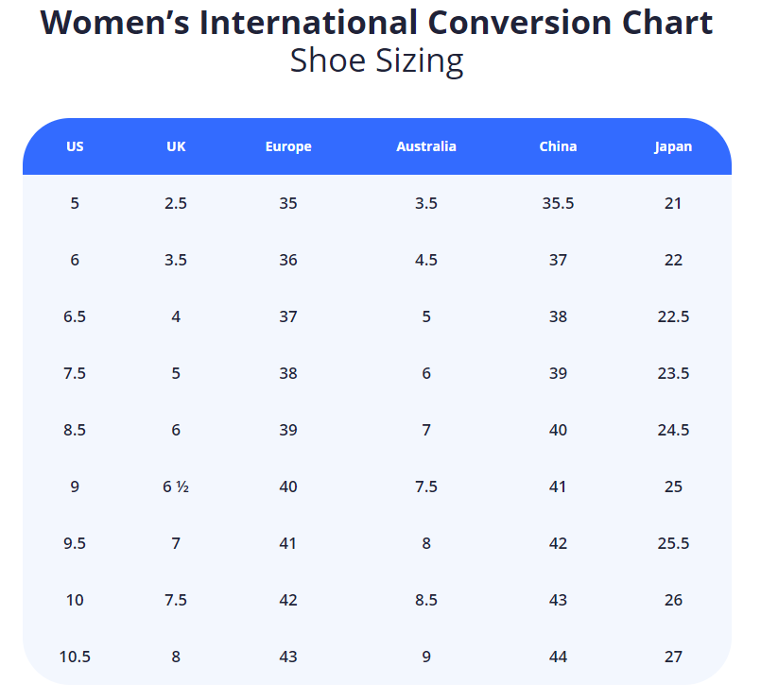The image size is (778, 700).
Task: Click the UK size 2.5 cell
Action: (x=176, y=203)
